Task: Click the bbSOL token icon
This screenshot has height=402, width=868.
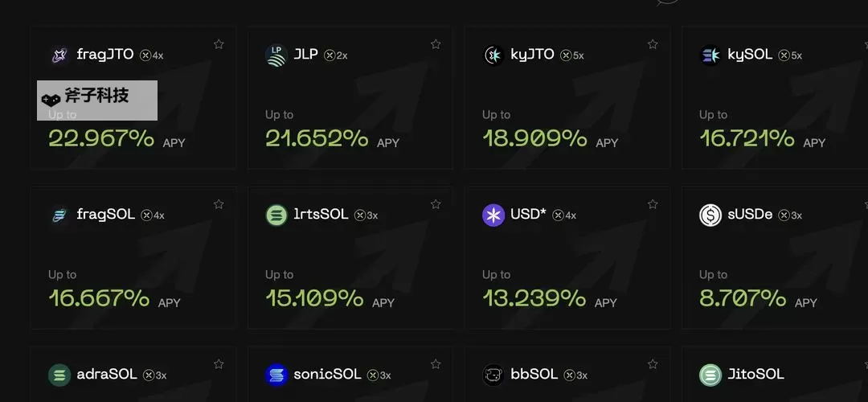Action: tap(493, 375)
